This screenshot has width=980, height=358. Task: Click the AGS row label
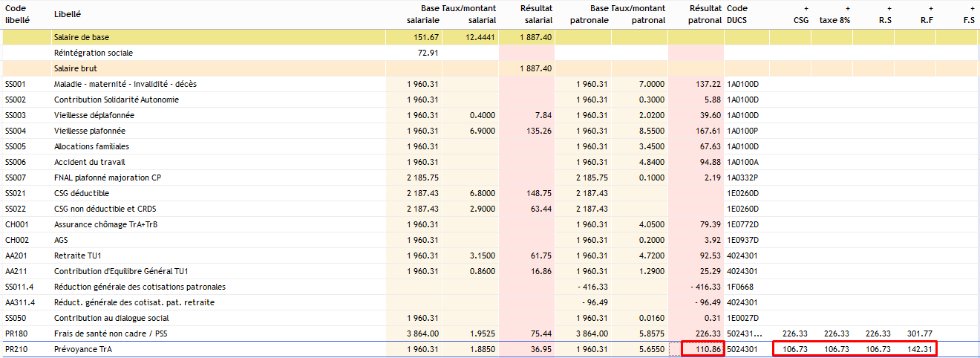tap(62, 240)
